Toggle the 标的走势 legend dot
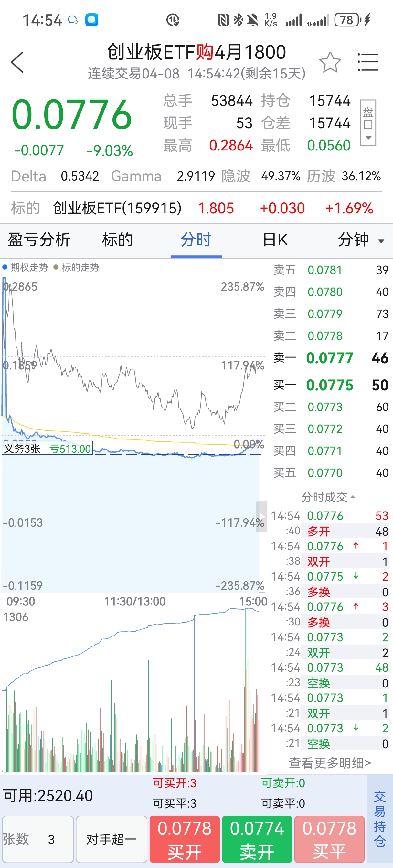The width and height of the screenshot is (393, 868). (56, 267)
